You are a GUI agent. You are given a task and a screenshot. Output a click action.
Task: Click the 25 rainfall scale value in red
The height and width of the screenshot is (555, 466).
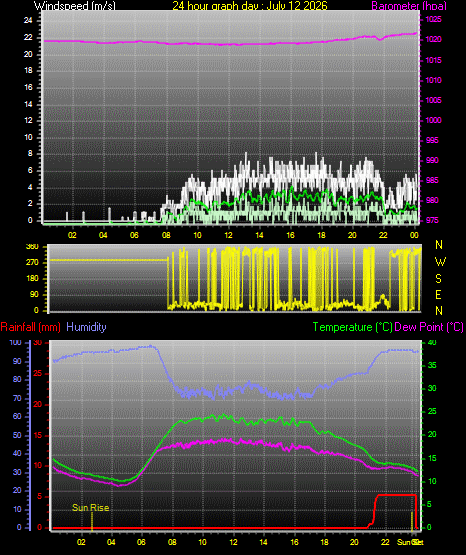pos(38,373)
